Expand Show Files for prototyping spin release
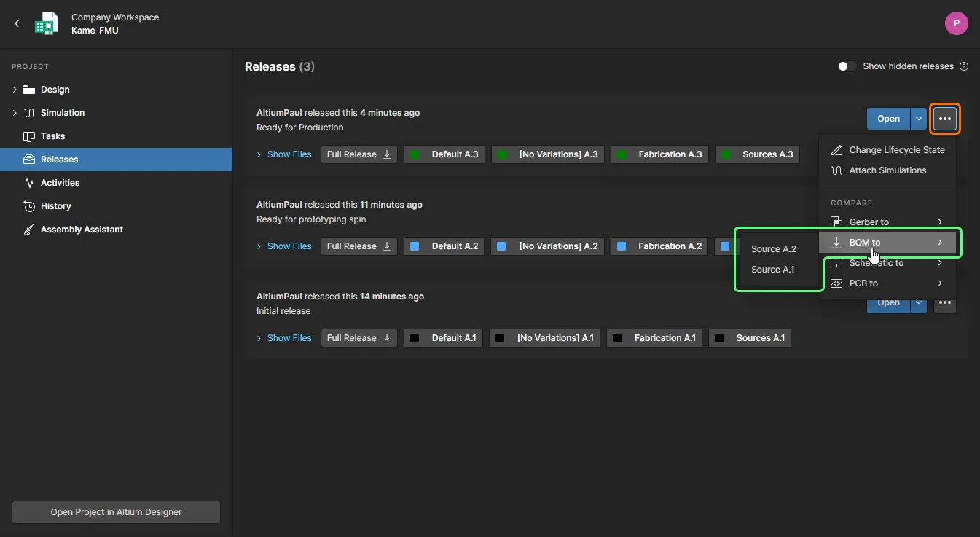 (x=284, y=246)
